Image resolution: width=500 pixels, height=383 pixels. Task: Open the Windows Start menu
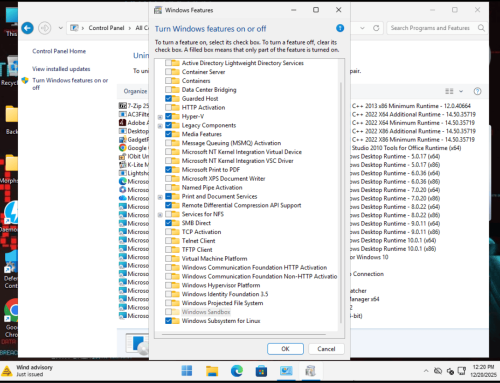[187, 371]
